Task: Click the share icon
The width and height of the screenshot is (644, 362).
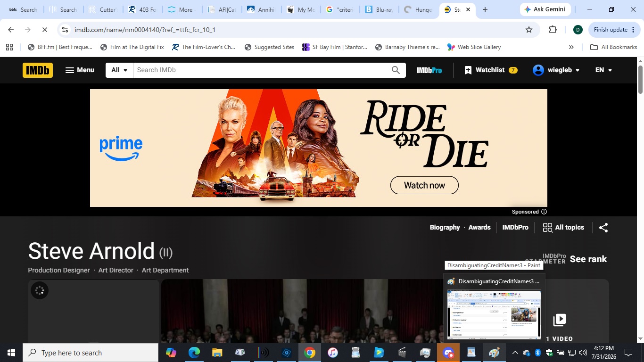Action: pos(603,228)
